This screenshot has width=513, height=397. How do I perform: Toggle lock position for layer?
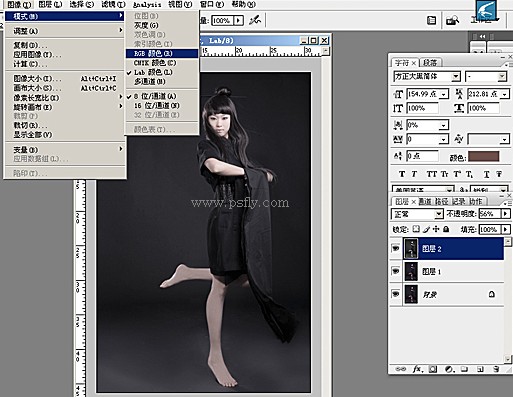(x=436, y=229)
